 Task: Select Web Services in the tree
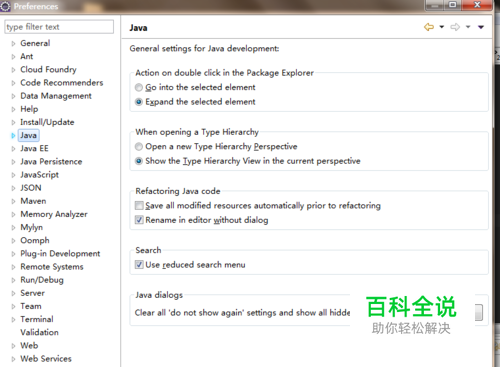click(x=46, y=359)
